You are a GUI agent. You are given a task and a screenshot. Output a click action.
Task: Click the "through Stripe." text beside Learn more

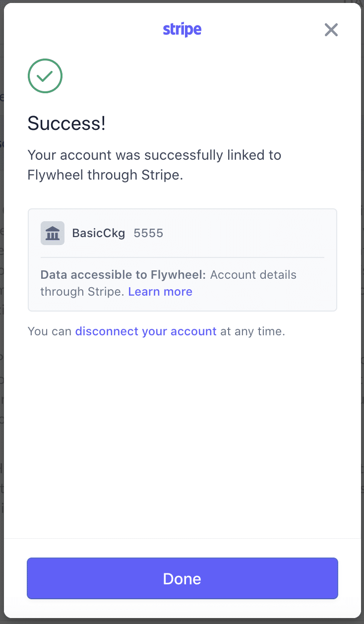[82, 292]
